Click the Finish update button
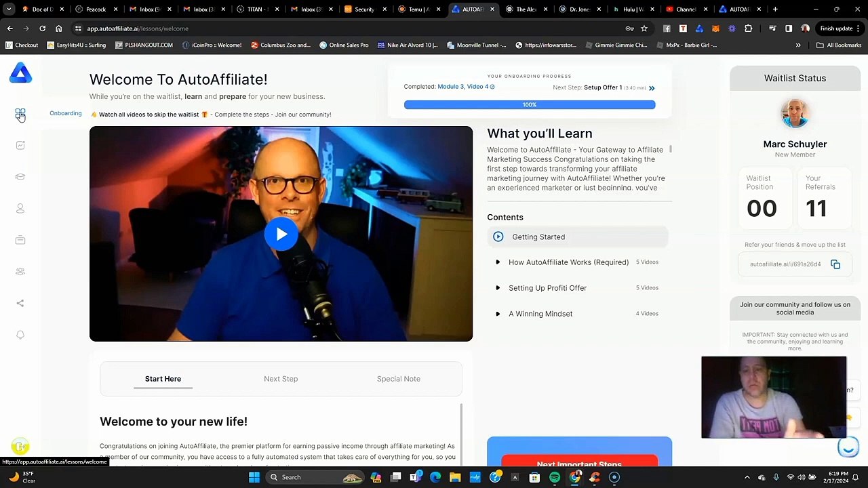The width and height of the screenshot is (868, 488). pyautogui.click(x=840, y=28)
